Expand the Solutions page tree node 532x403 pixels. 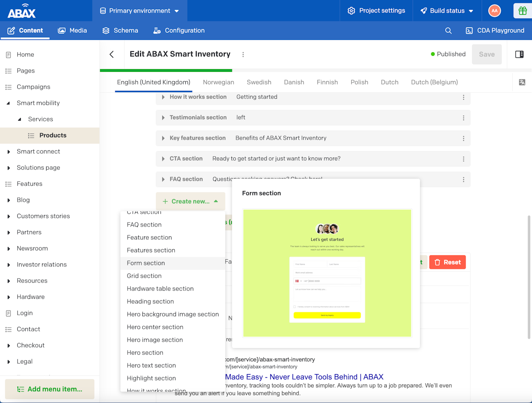pos(8,168)
